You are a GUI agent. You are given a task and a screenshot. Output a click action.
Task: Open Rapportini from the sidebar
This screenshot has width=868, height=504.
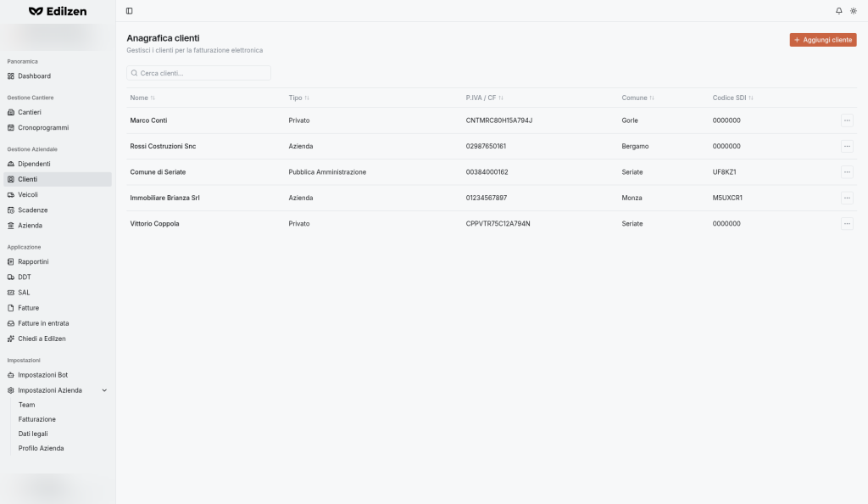point(58,261)
